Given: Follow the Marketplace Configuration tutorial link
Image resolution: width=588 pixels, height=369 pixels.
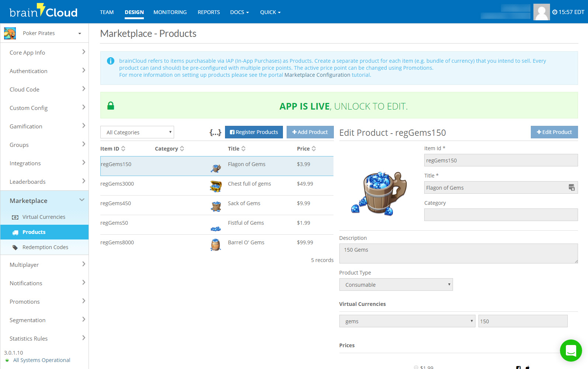Looking at the screenshot, I should [317, 75].
